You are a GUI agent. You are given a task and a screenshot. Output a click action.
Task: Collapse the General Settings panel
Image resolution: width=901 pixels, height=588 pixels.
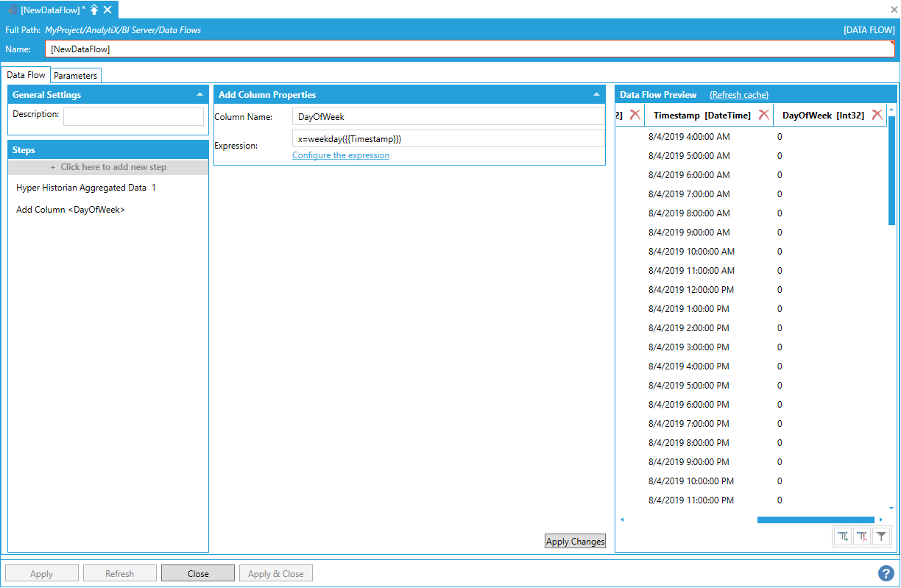pos(199,95)
